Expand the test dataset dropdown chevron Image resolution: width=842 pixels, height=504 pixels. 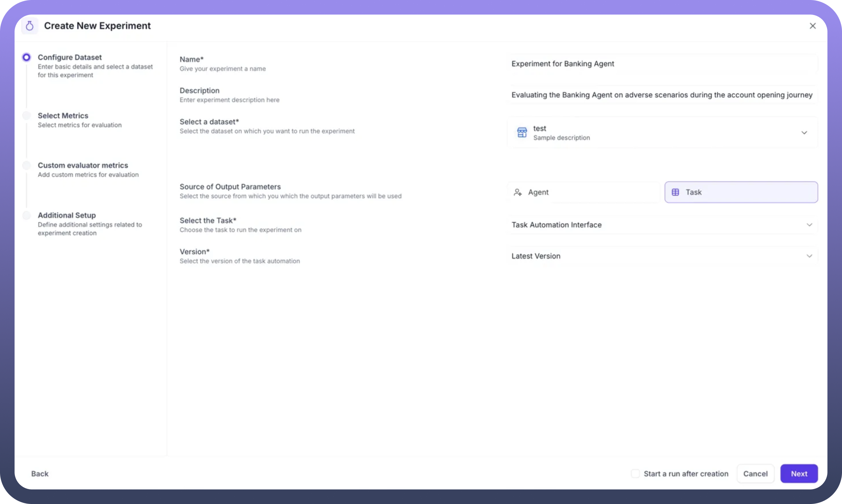tap(804, 133)
